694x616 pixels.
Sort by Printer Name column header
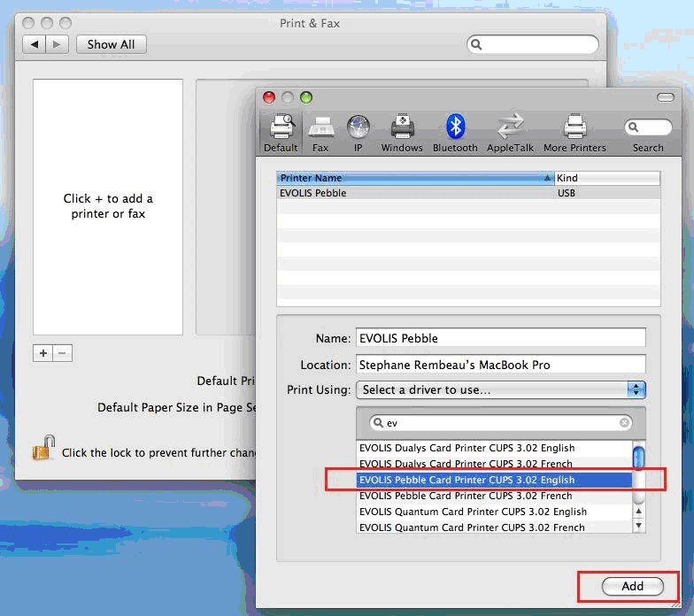pos(415,178)
